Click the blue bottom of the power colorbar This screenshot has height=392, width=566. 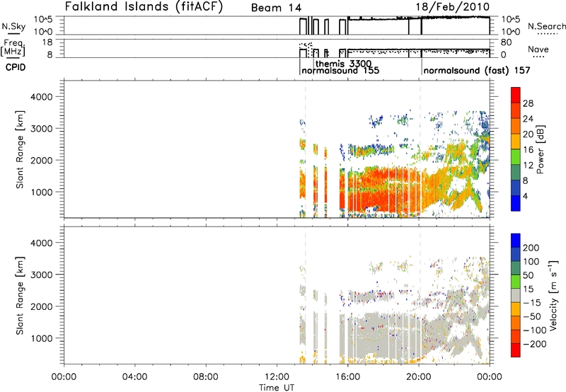[x=516, y=203]
